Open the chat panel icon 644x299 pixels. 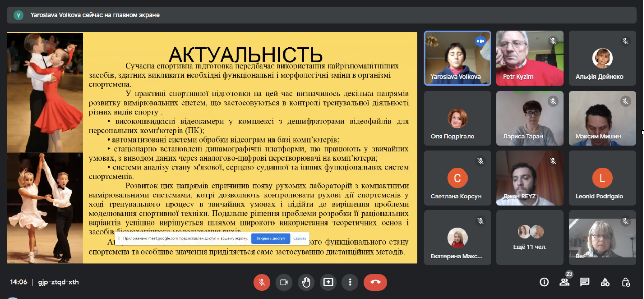pyautogui.click(x=585, y=282)
